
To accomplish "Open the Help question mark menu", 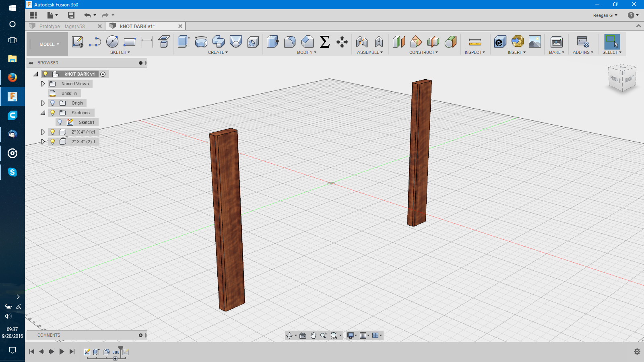I will (x=633, y=15).
